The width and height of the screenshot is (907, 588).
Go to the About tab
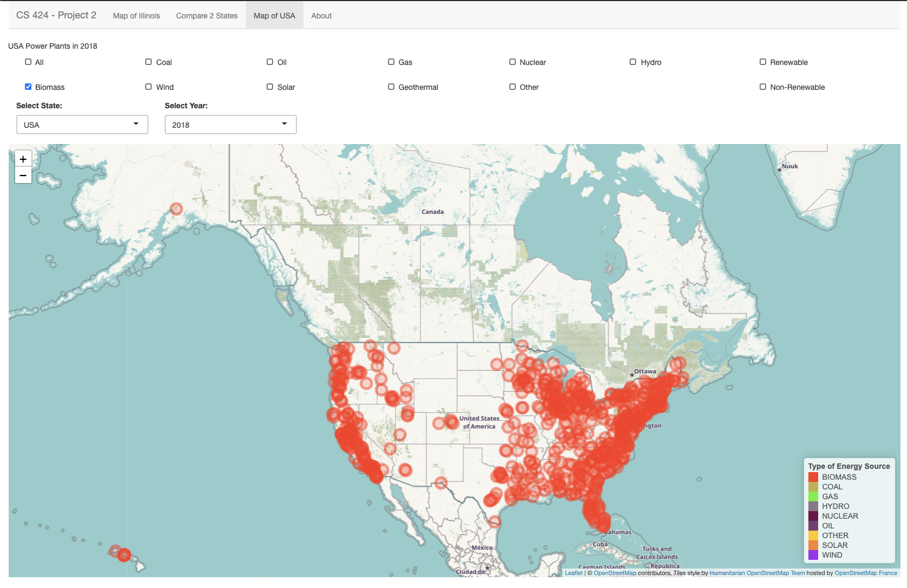coord(321,16)
